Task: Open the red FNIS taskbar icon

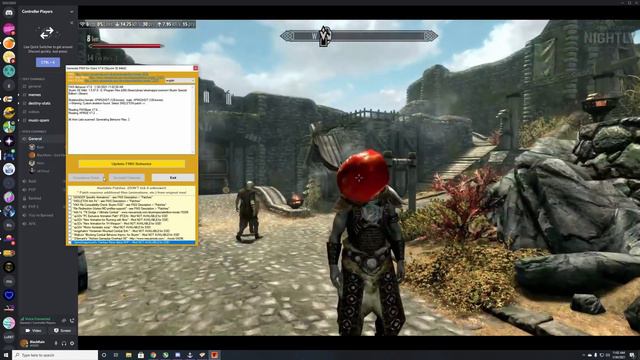Action: [214, 355]
